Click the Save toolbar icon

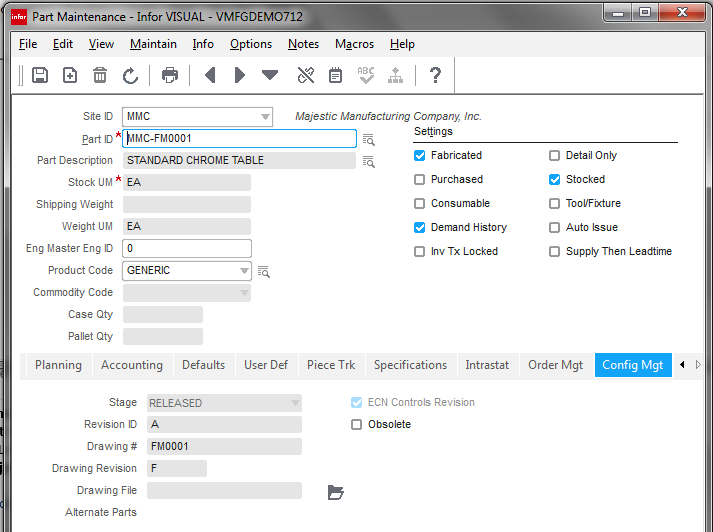[40, 75]
